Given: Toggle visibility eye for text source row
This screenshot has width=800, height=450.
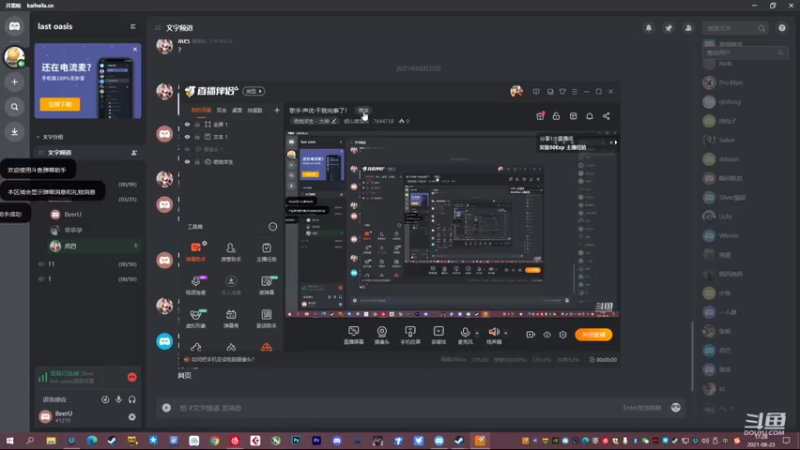Looking at the screenshot, I should pyautogui.click(x=187, y=137).
